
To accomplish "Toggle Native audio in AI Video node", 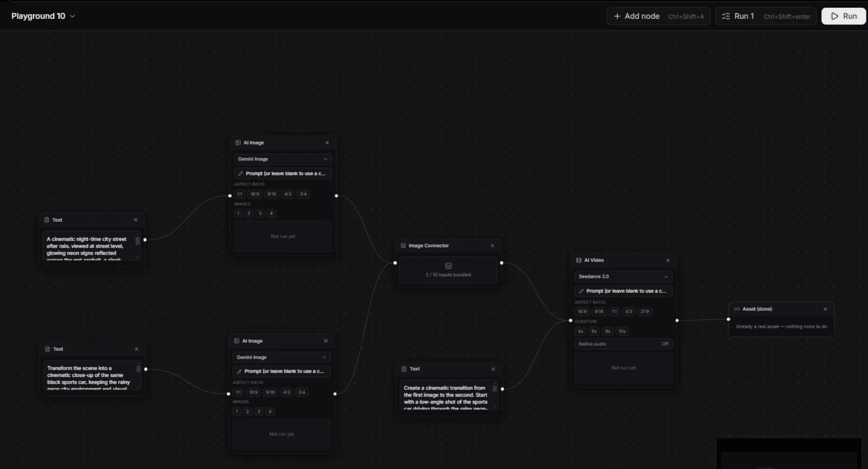I will point(624,344).
